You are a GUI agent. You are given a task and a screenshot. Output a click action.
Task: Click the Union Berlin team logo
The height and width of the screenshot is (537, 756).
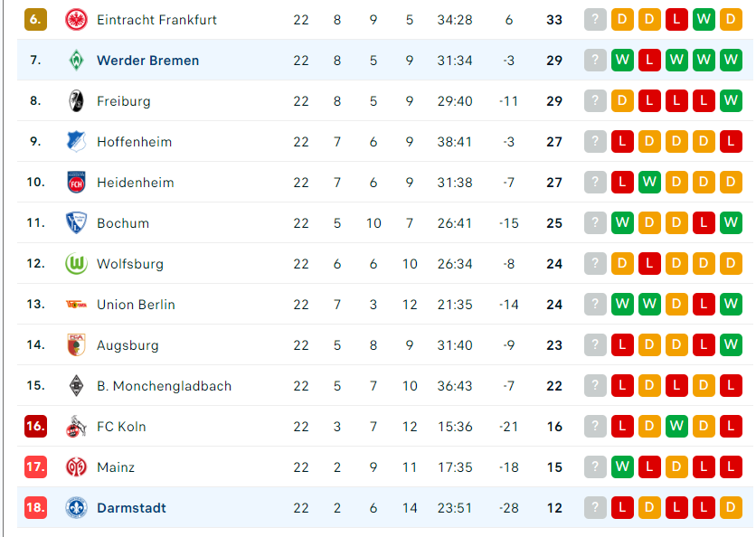tap(76, 305)
